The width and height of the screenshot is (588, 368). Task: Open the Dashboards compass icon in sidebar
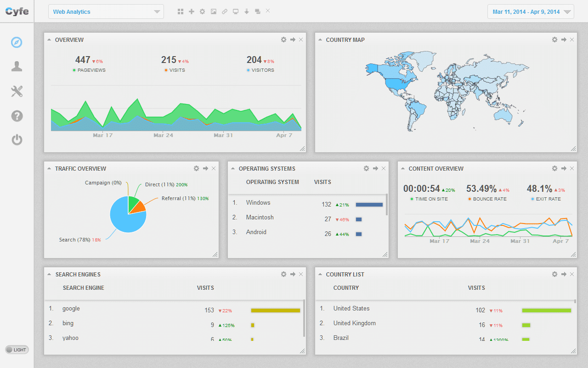point(17,42)
